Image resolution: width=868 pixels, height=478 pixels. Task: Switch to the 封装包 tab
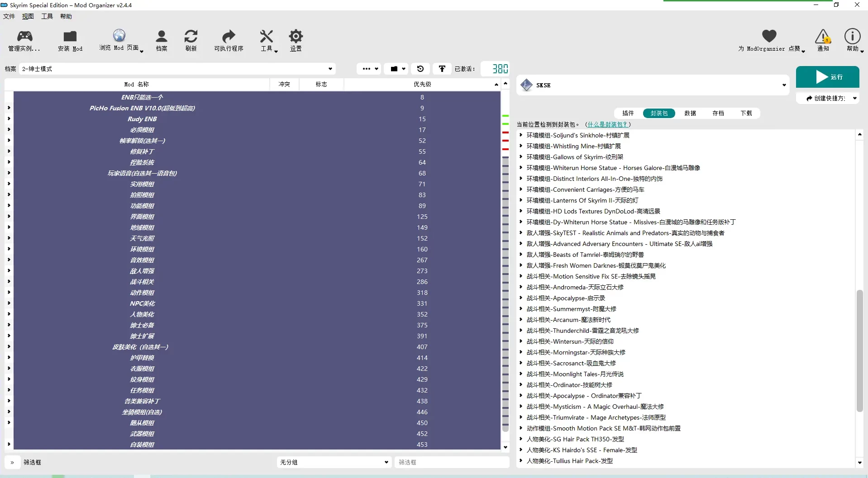coord(659,113)
